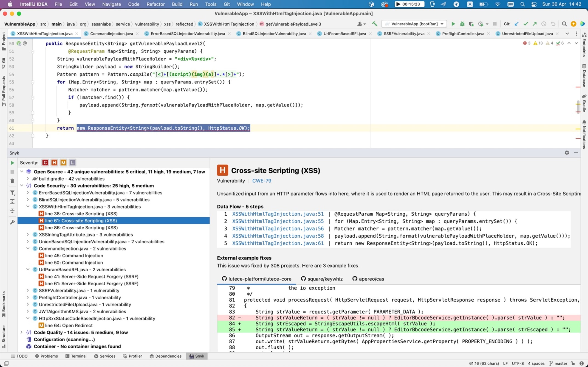Image resolution: width=588 pixels, height=367 pixels.
Task: Click the Git update project arrow
Action: (x=517, y=24)
